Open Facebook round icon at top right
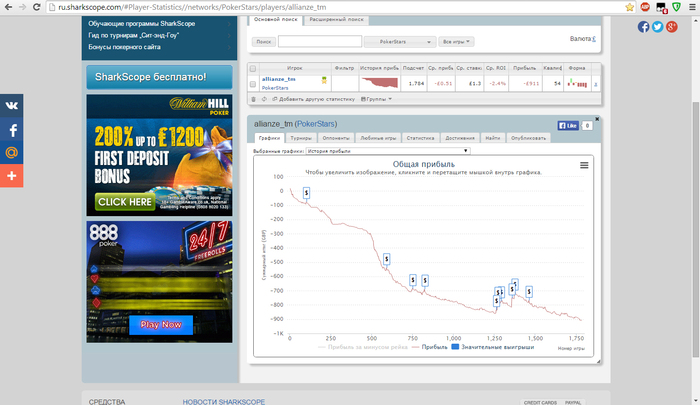 (643, 27)
